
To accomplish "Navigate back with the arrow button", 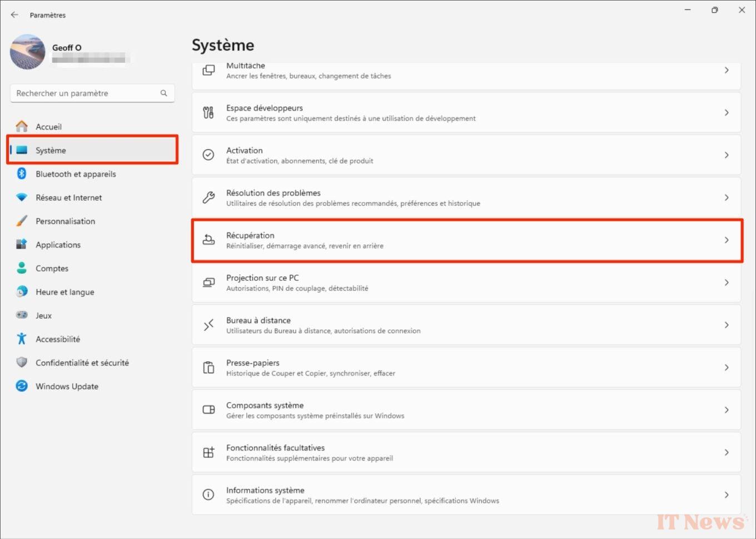I will tap(14, 15).
